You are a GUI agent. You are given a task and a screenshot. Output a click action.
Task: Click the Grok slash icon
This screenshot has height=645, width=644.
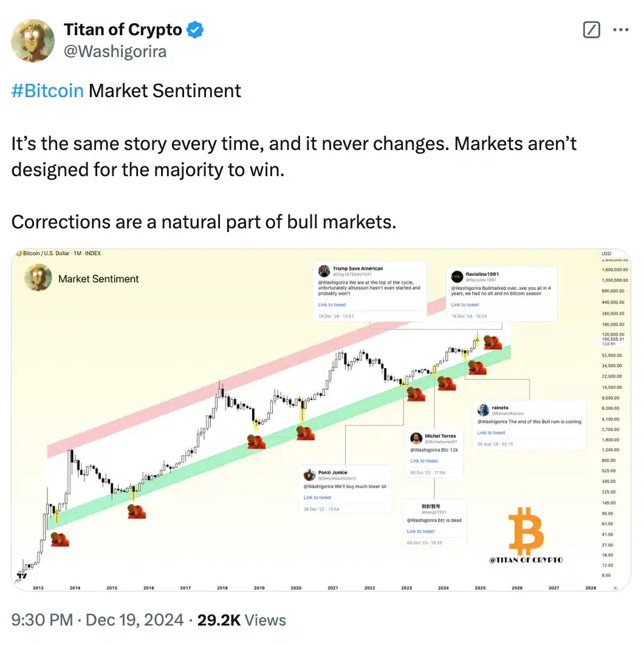point(591,30)
